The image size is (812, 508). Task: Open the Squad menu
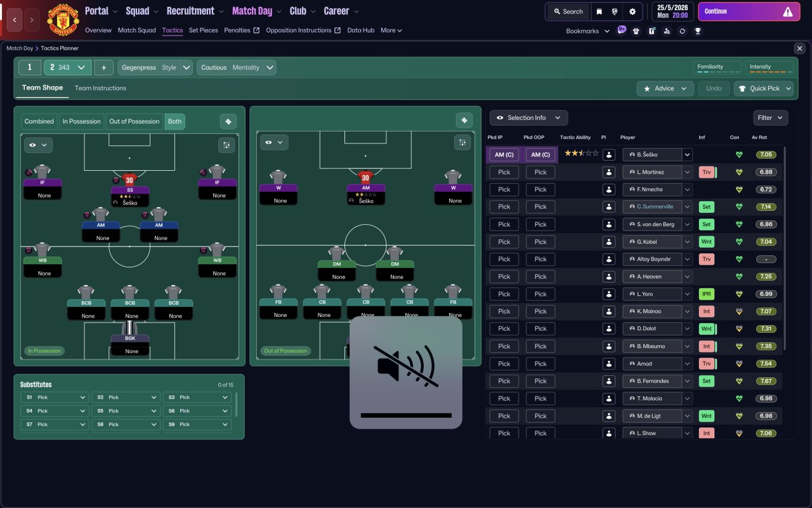click(x=143, y=11)
